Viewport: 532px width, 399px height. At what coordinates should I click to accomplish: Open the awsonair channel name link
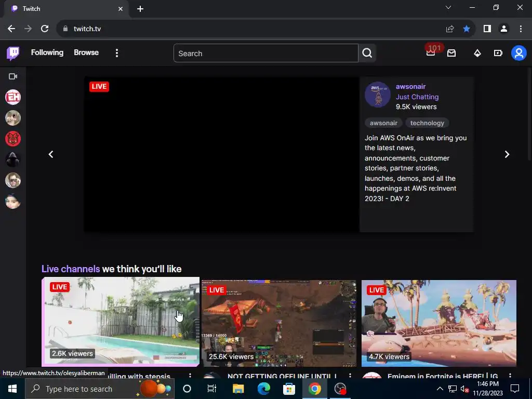(410, 87)
